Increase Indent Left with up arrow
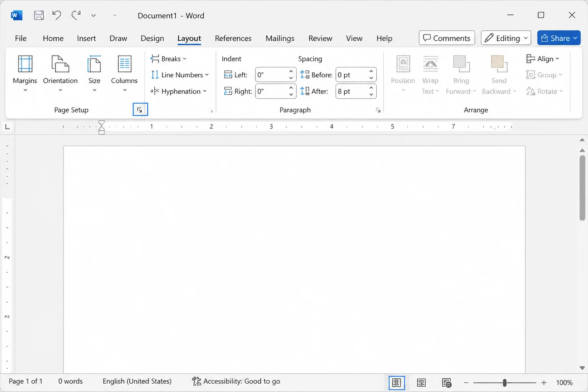The width and height of the screenshot is (588, 392). click(x=291, y=71)
